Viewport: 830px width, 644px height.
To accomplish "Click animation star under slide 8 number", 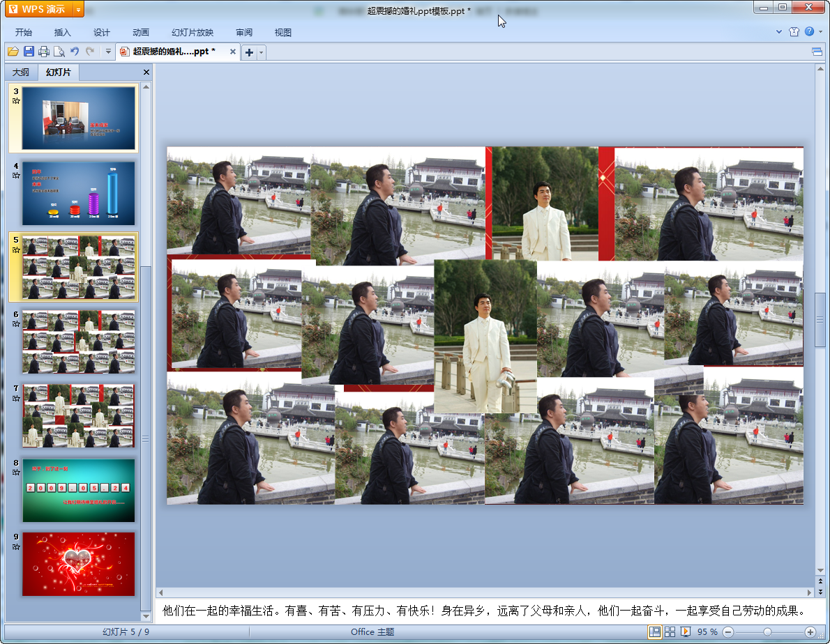I will [x=16, y=472].
